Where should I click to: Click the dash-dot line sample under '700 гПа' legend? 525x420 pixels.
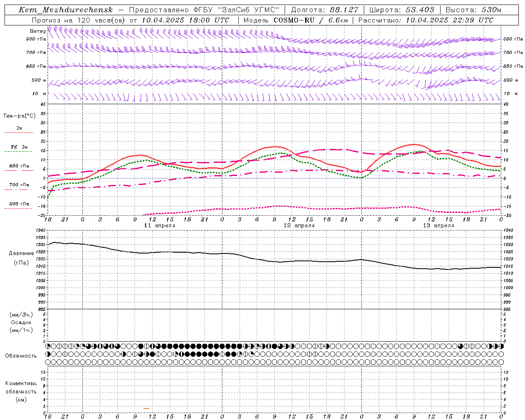19,189
